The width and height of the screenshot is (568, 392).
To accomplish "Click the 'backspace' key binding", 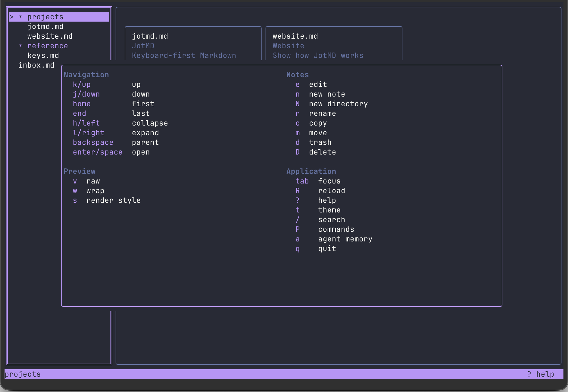I will point(93,142).
